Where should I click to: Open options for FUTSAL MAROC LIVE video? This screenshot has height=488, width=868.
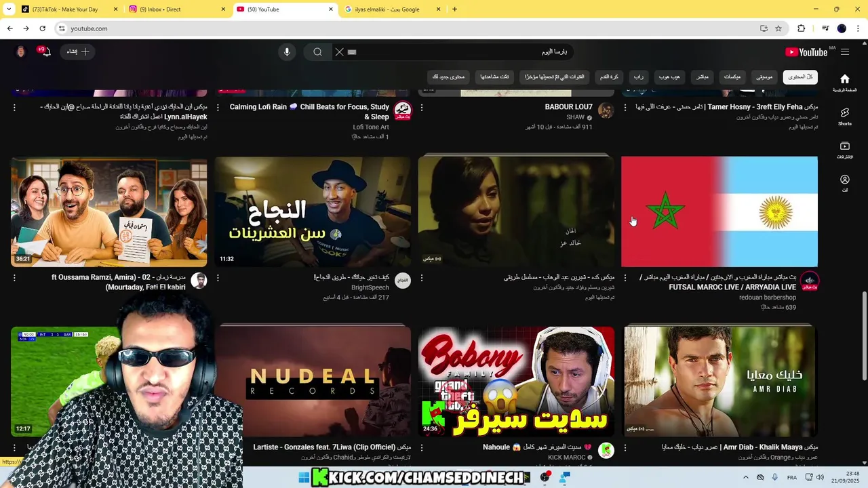(625, 278)
